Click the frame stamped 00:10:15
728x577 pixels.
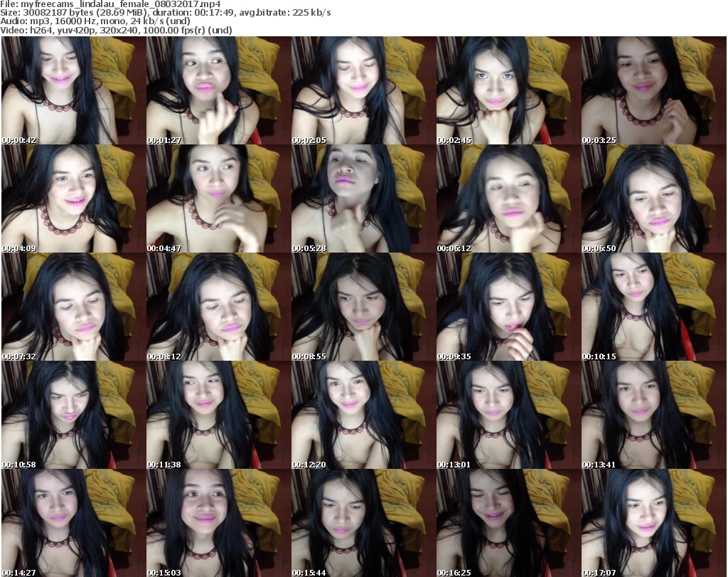pyautogui.click(x=654, y=307)
